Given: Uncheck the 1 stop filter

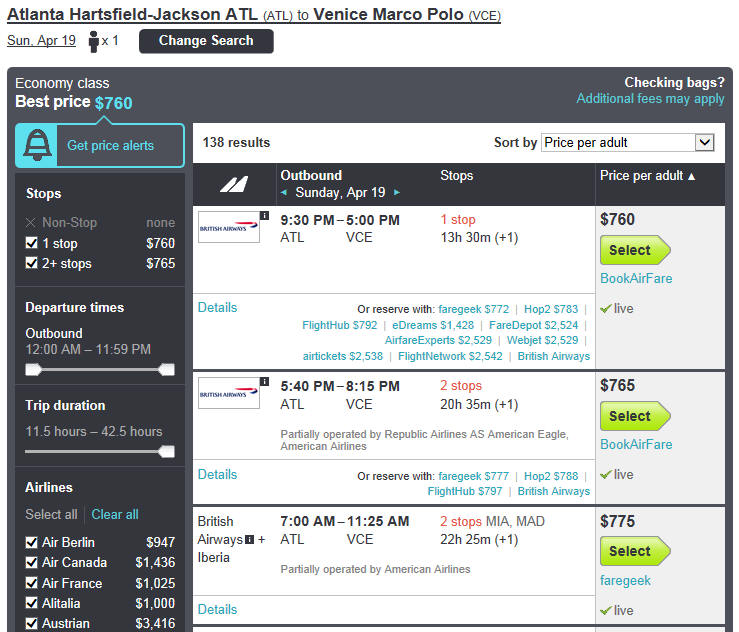Looking at the screenshot, I should coord(31,243).
